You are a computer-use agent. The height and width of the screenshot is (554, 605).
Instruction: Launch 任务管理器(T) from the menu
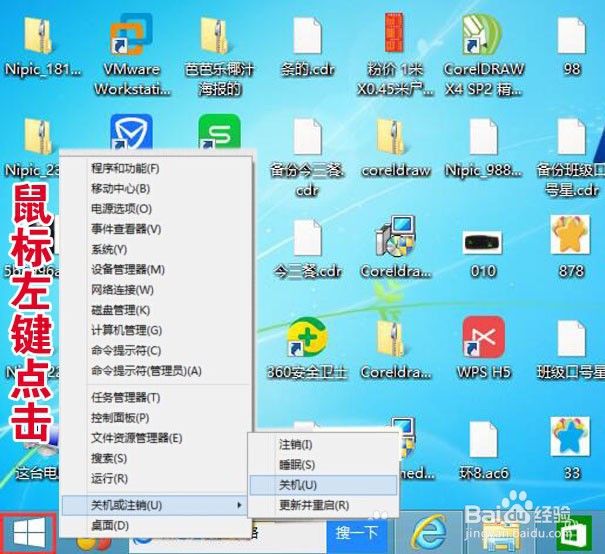click(x=157, y=397)
